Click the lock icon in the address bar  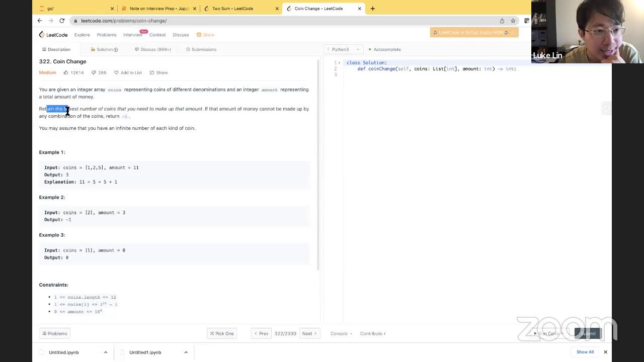(x=75, y=21)
